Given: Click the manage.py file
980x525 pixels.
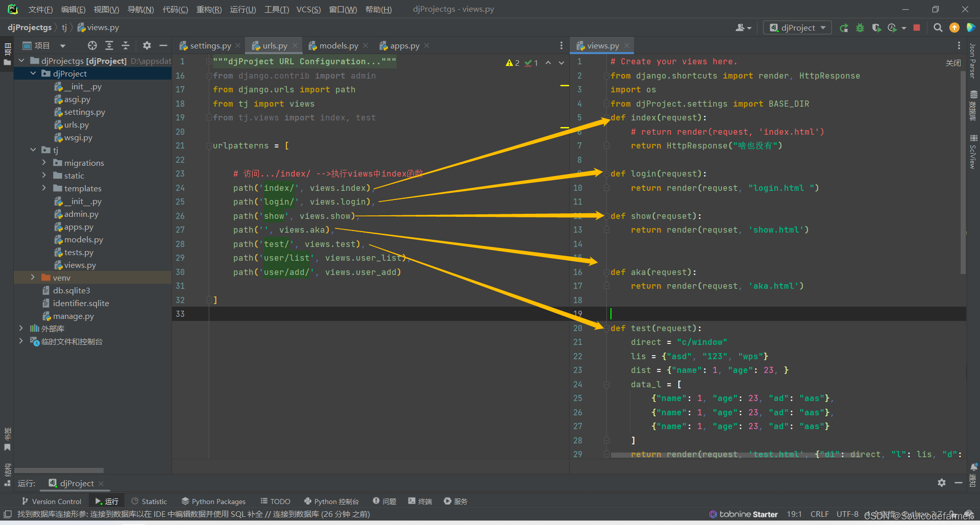Looking at the screenshot, I should pyautogui.click(x=73, y=316).
